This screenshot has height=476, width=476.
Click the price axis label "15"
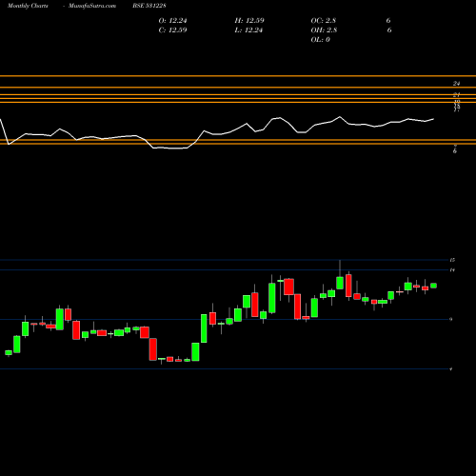(x=452, y=260)
